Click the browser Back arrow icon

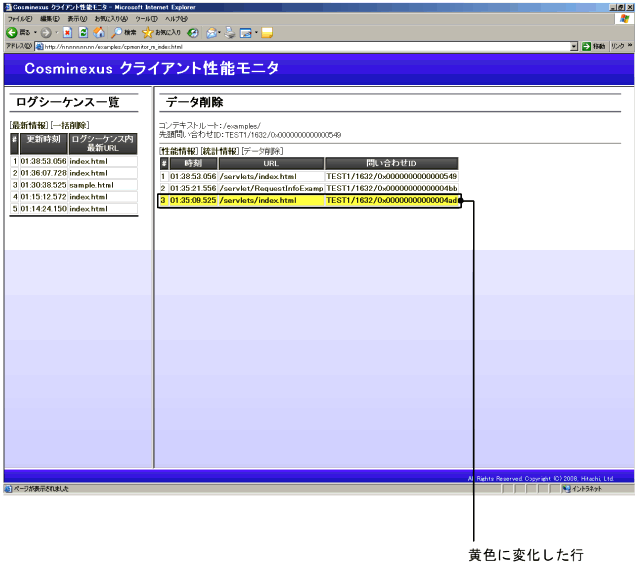click(12, 32)
